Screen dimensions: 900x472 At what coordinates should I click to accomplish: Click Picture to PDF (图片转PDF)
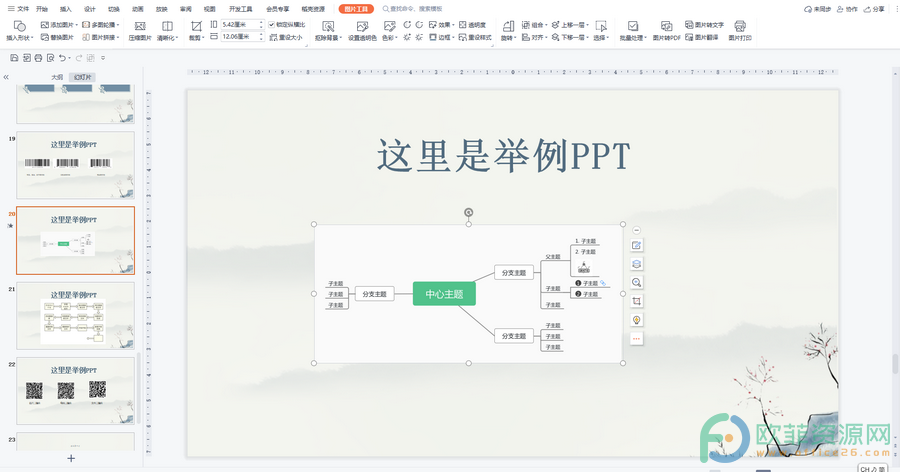pyautogui.click(x=666, y=30)
